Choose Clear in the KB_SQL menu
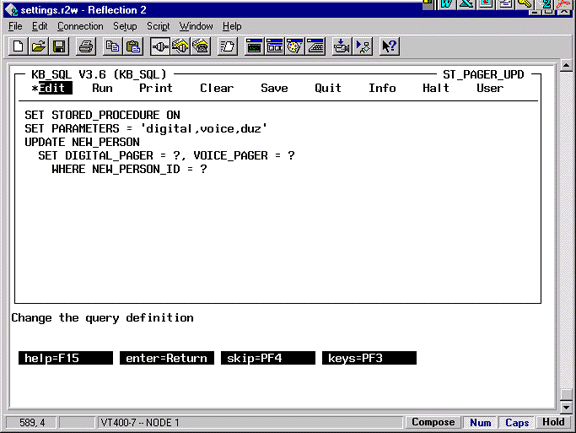Image resolution: width=576 pixels, height=433 pixels. pos(217,88)
